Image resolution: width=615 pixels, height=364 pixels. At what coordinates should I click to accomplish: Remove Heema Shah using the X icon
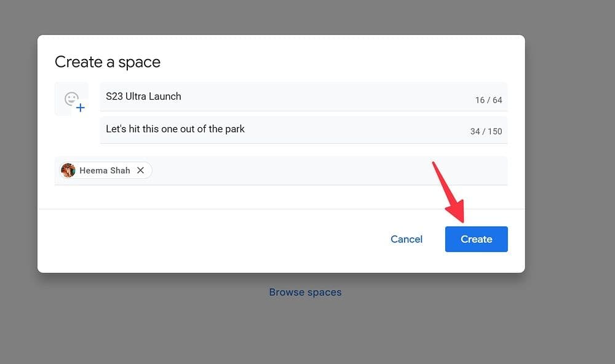tap(141, 170)
